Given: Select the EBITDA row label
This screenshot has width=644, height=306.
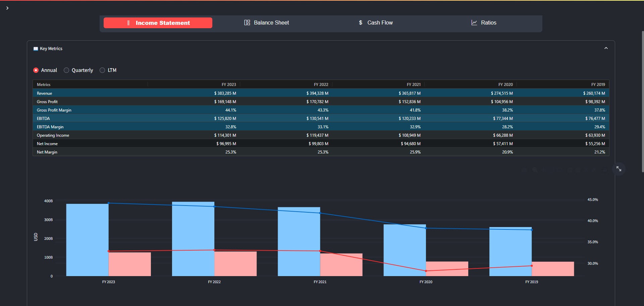Looking at the screenshot, I should (x=43, y=119).
